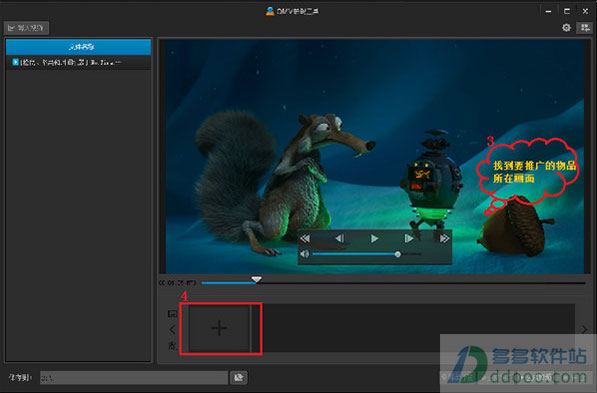Screen dimensions: 597x393
Task: Minimize the window
Action: (x=548, y=11)
